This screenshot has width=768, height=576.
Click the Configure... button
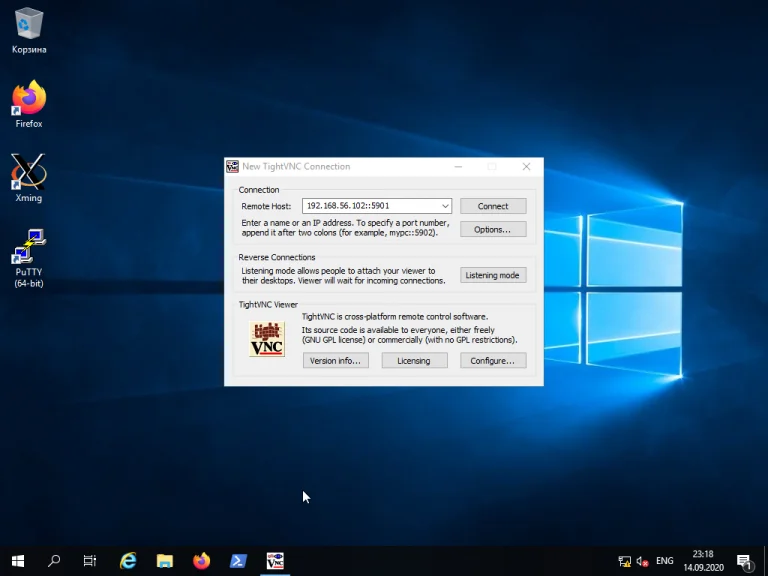tap(492, 361)
